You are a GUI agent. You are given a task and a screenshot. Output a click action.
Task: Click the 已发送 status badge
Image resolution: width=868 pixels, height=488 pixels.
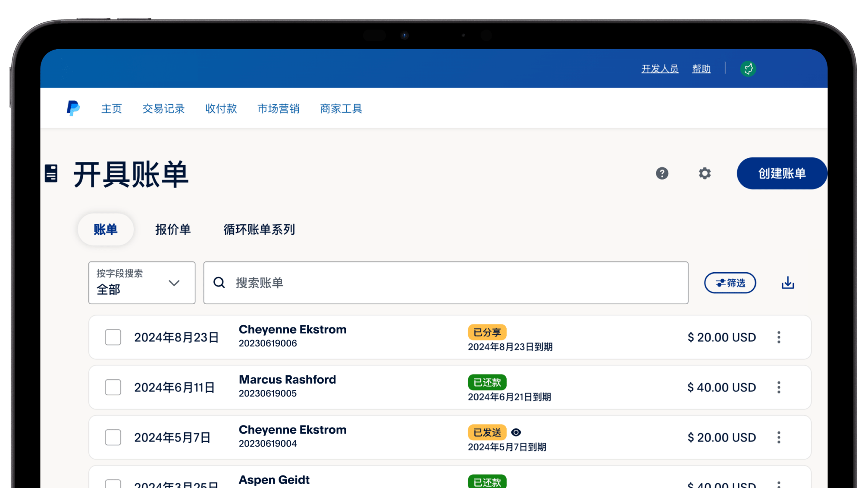click(x=487, y=432)
